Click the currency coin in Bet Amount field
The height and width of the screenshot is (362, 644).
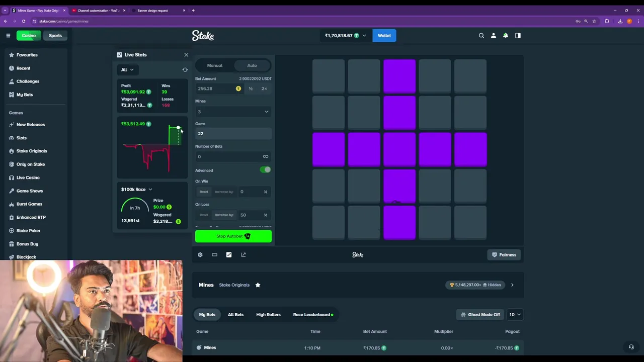coord(238,88)
